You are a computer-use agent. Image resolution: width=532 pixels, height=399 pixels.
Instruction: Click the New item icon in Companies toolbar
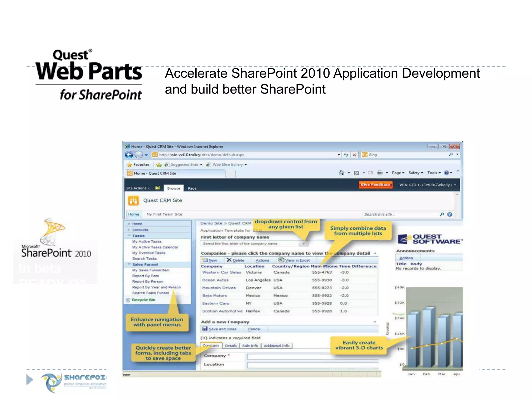[205, 260]
